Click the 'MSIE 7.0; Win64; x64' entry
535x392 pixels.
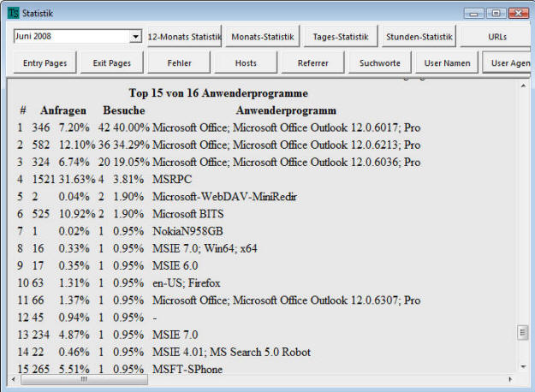[205, 248]
